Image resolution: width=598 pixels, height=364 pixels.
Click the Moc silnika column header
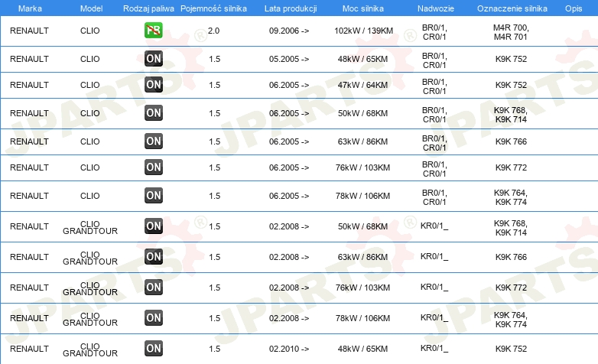[x=363, y=8]
